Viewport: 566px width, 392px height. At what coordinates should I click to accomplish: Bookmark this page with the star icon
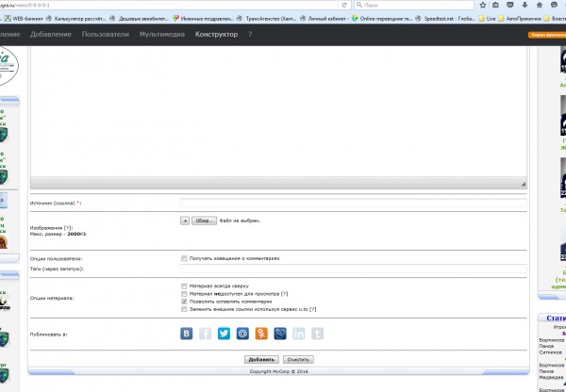click(x=483, y=5)
